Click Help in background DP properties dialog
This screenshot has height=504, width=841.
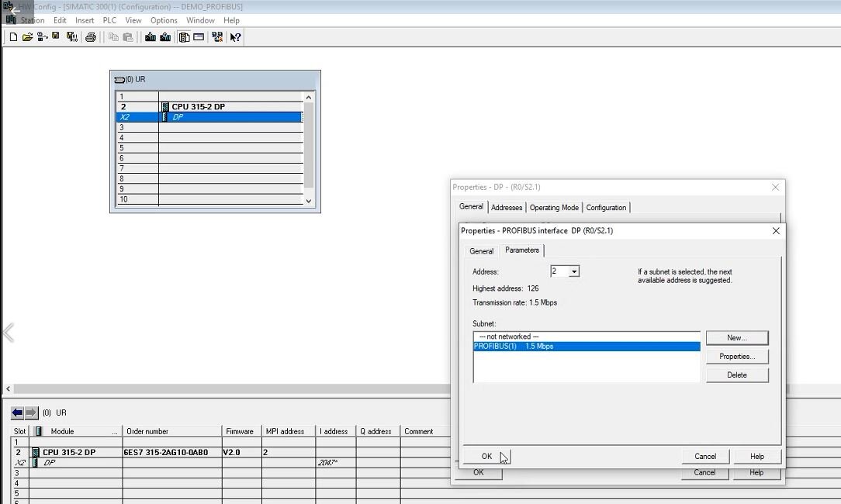(x=756, y=473)
